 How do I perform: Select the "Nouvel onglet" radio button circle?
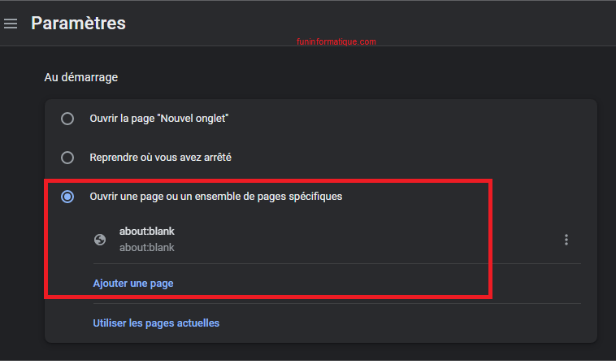point(67,119)
